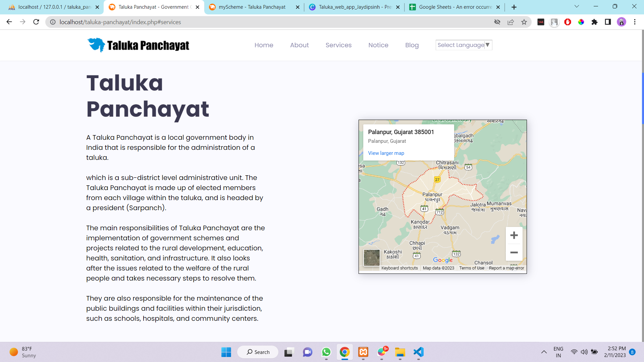Open the About nav link
644x362 pixels.
click(x=299, y=45)
